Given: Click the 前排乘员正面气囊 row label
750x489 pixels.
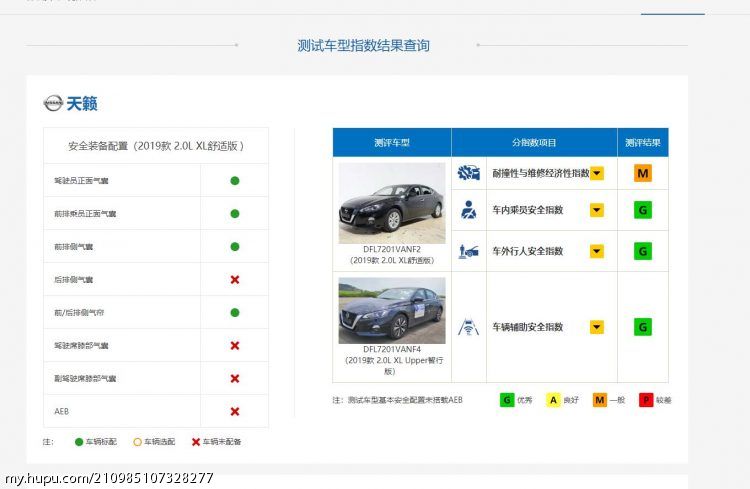Looking at the screenshot, I should point(85,214).
